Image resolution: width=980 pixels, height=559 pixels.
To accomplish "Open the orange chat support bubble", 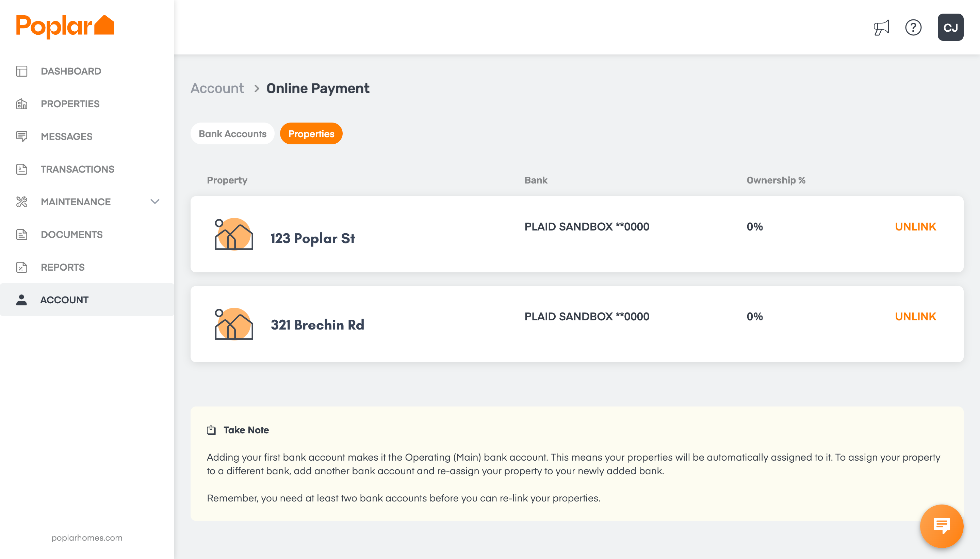I will pyautogui.click(x=941, y=526).
